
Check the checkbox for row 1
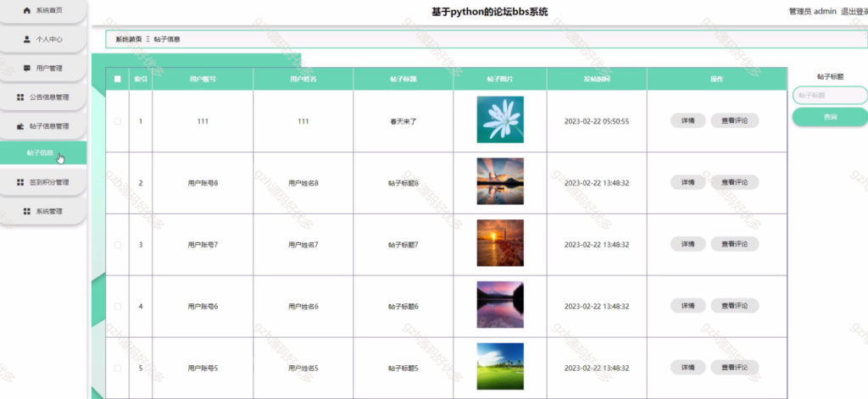(x=117, y=121)
